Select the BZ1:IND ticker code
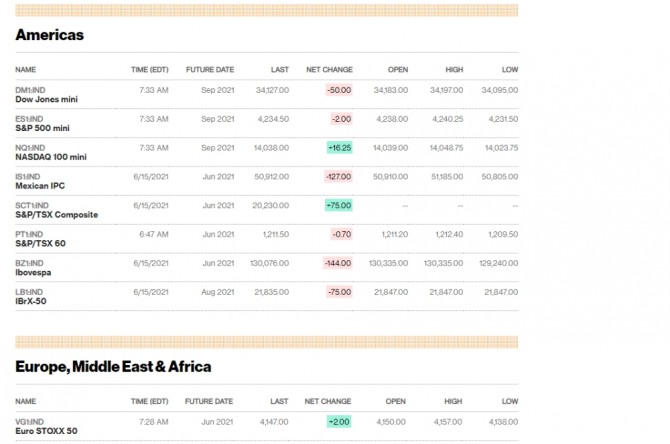The image size is (670, 444). tap(30, 262)
